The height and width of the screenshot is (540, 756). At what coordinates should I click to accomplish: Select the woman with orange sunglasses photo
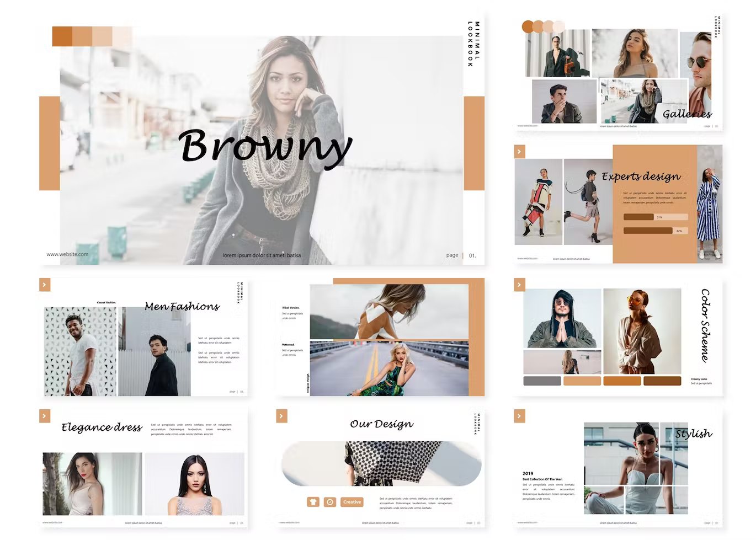pyautogui.click(x=642, y=331)
